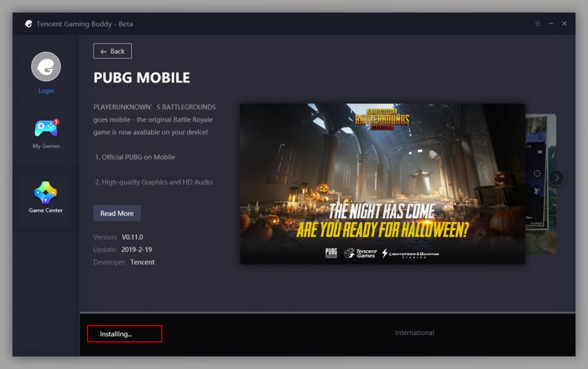
Task: Open the hamburger menu icon in title bar
Action: [537, 24]
